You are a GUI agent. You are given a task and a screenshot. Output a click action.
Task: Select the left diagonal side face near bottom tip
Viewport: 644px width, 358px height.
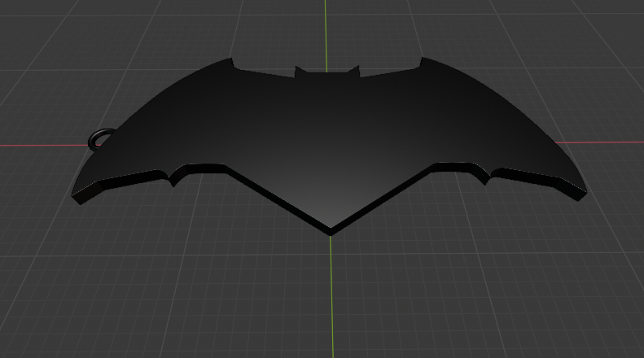[279, 201]
